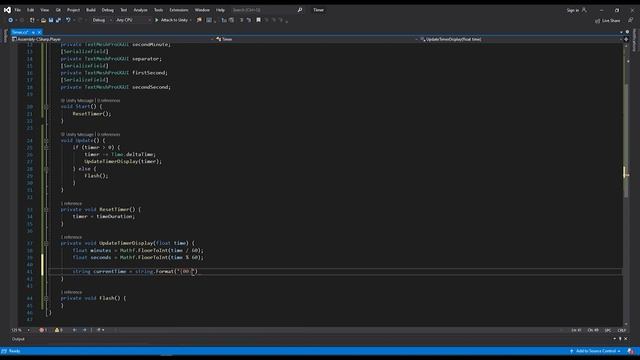Click the feedback icon beside Live Share
The image size is (640, 360).
tap(631, 20)
